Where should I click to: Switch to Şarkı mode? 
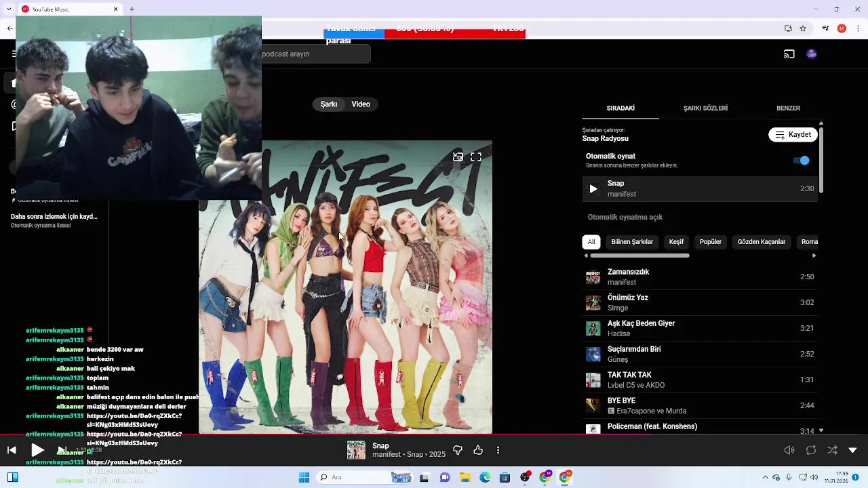click(x=329, y=104)
